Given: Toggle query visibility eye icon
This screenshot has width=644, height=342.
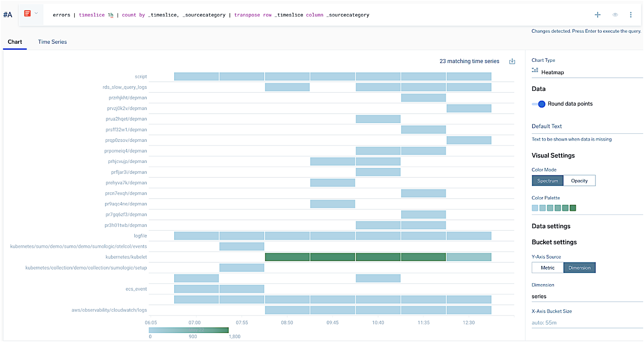Looking at the screenshot, I should click(615, 15).
